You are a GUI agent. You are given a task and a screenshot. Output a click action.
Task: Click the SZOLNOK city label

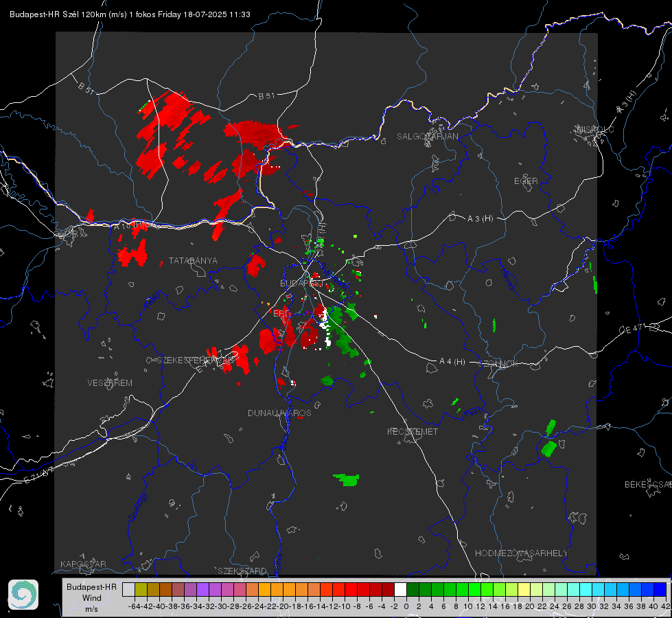point(498,364)
